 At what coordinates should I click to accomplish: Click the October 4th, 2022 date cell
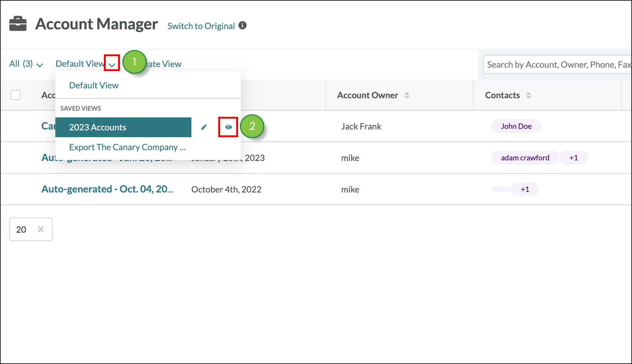(x=226, y=189)
